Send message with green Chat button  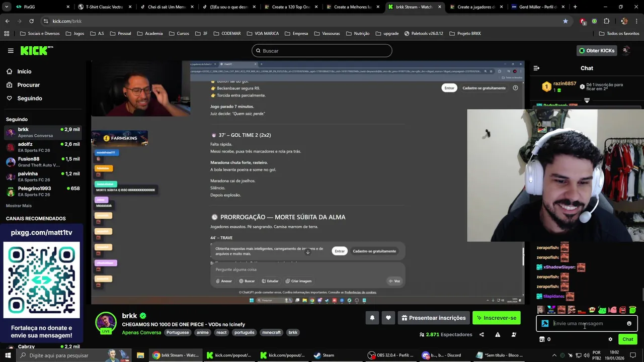click(x=627, y=339)
